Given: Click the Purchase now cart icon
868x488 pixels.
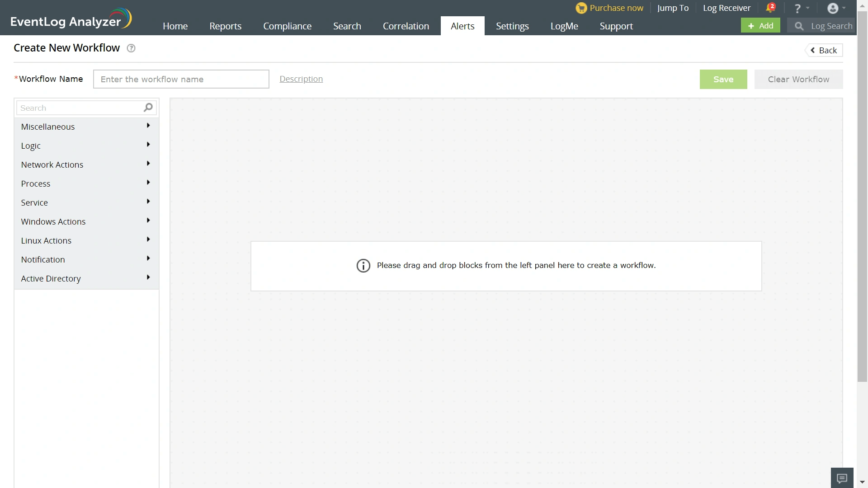Looking at the screenshot, I should click(581, 8).
